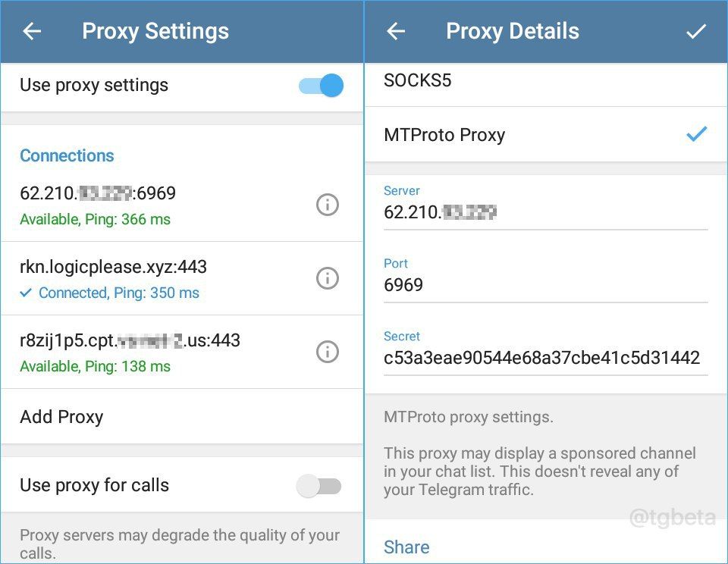This screenshot has width=728, height=564.
Task: Tap Add Proxy
Action: point(62,417)
